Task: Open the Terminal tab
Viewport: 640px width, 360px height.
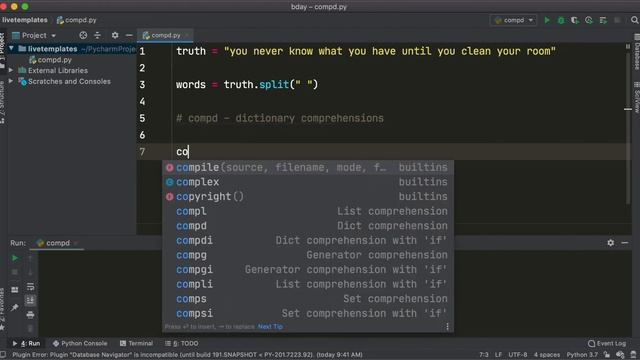Action: click(x=136, y=343)
